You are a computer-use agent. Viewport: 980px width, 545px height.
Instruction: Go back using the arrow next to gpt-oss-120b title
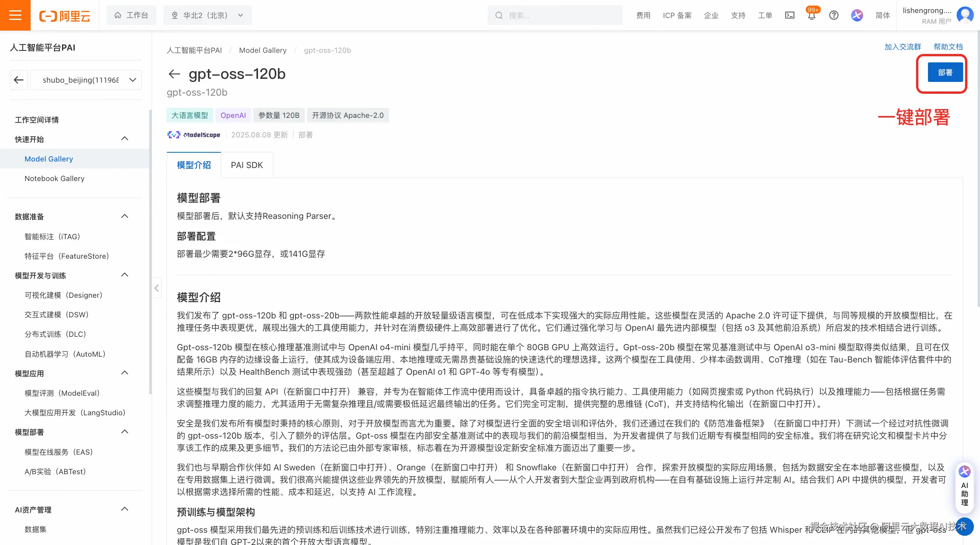click(174, 74)
